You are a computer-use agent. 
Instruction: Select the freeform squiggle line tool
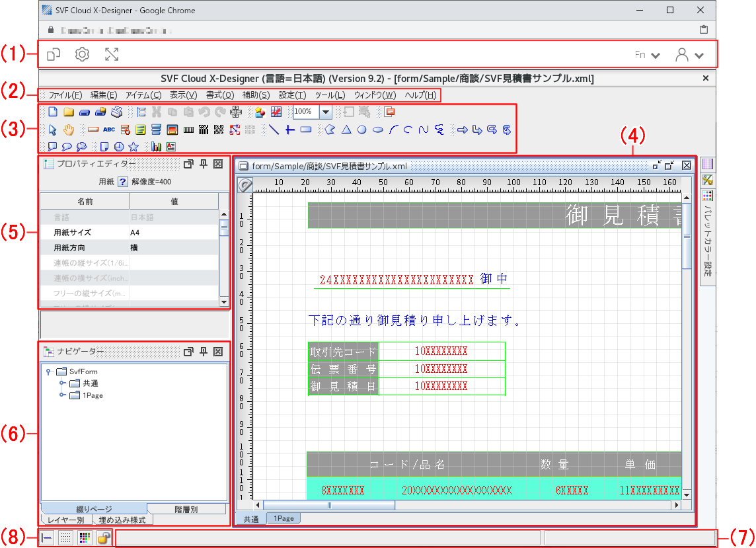[439, 130]
